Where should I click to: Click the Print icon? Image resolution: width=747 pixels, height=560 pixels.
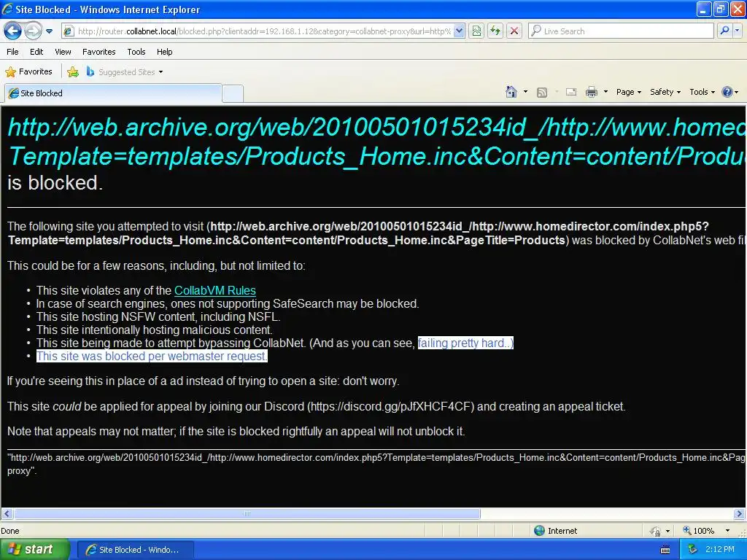(x=591, y=93)
